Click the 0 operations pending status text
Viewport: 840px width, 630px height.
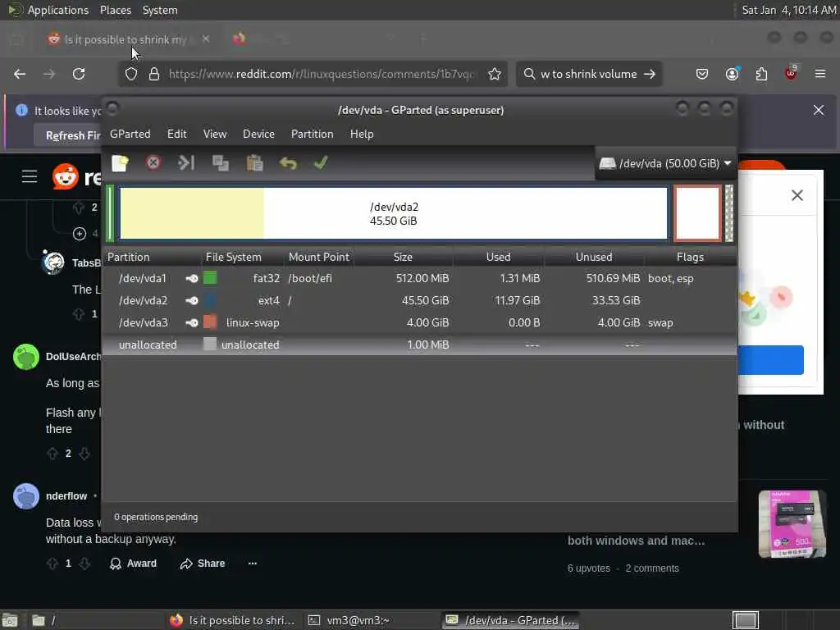[x=156, y=517]
